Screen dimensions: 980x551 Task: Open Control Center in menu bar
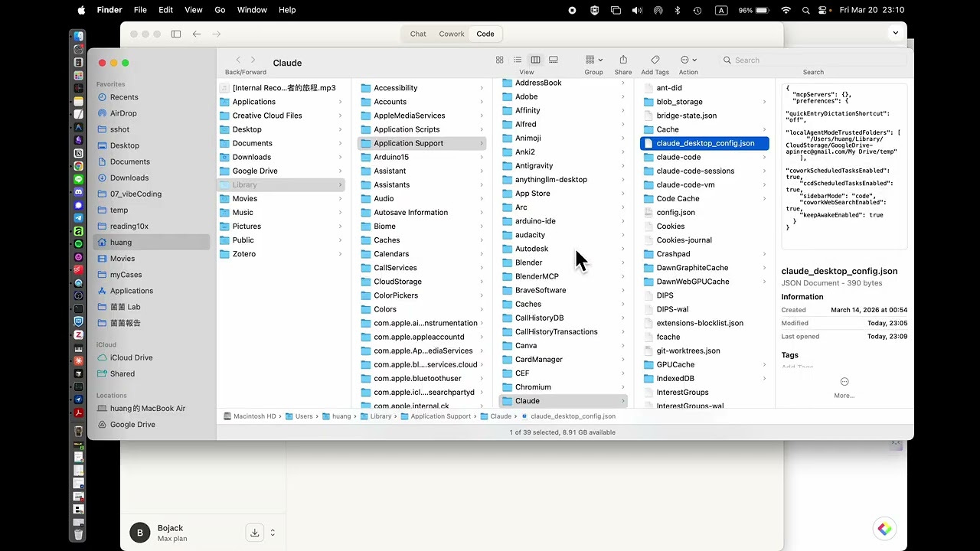824,10
